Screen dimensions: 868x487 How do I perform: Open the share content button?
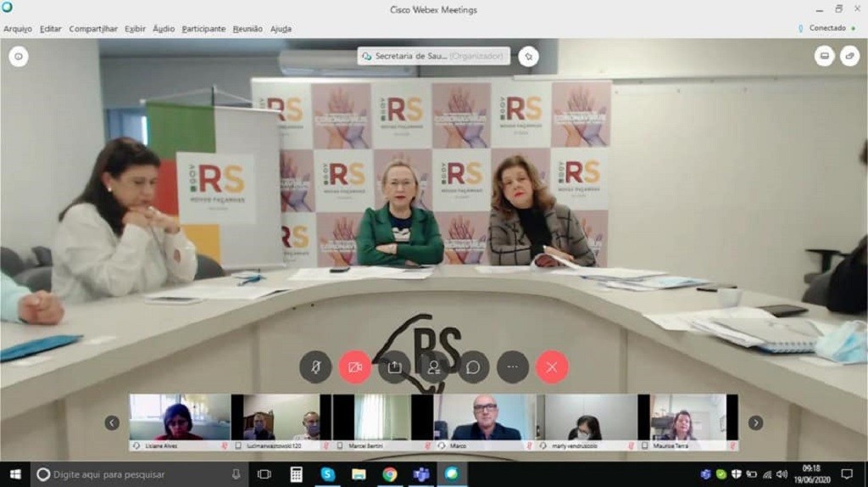(x=394, y=367)
